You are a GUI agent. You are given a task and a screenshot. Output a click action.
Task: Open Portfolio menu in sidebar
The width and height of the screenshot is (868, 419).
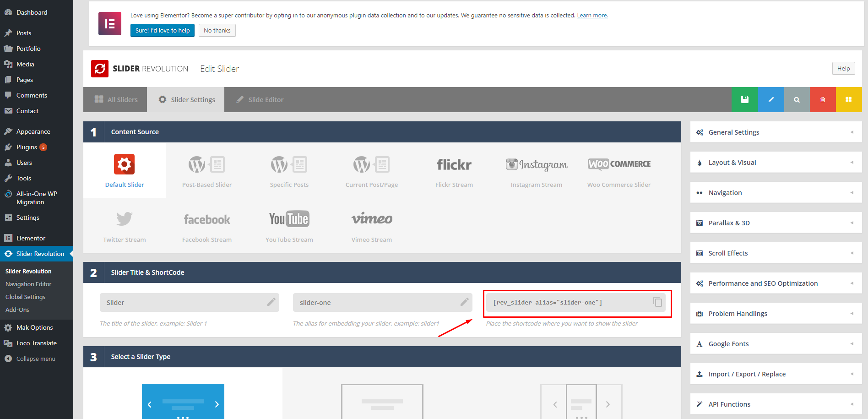tap(37, 49)
